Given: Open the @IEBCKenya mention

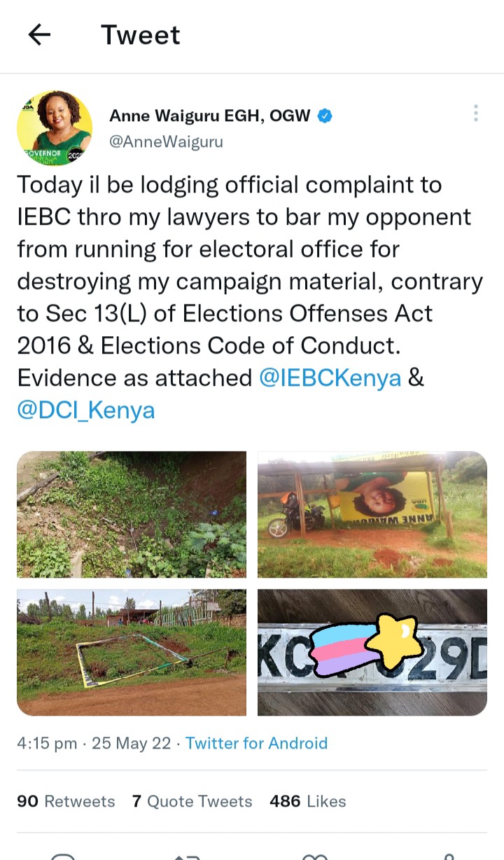Looking at the screenshot, I should point(330,378).
